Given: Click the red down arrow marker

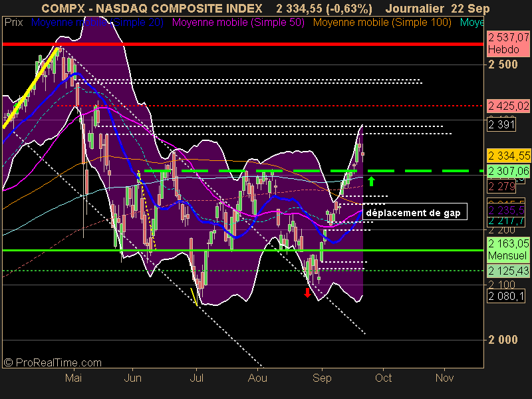Looking at the screenshot, I should click(307, 293).
